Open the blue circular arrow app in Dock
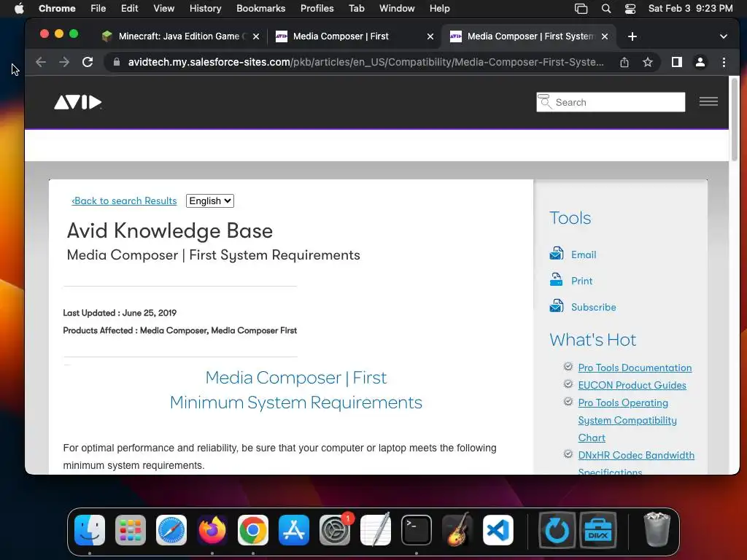Viewport: 747px width, 560px height. click(x=557, y=530)
